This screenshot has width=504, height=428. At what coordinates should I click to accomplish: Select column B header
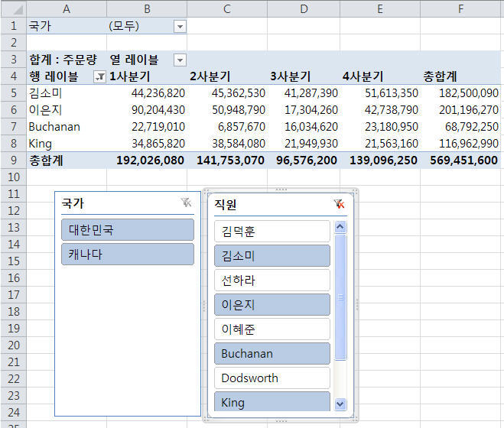[x=147, y=8]
